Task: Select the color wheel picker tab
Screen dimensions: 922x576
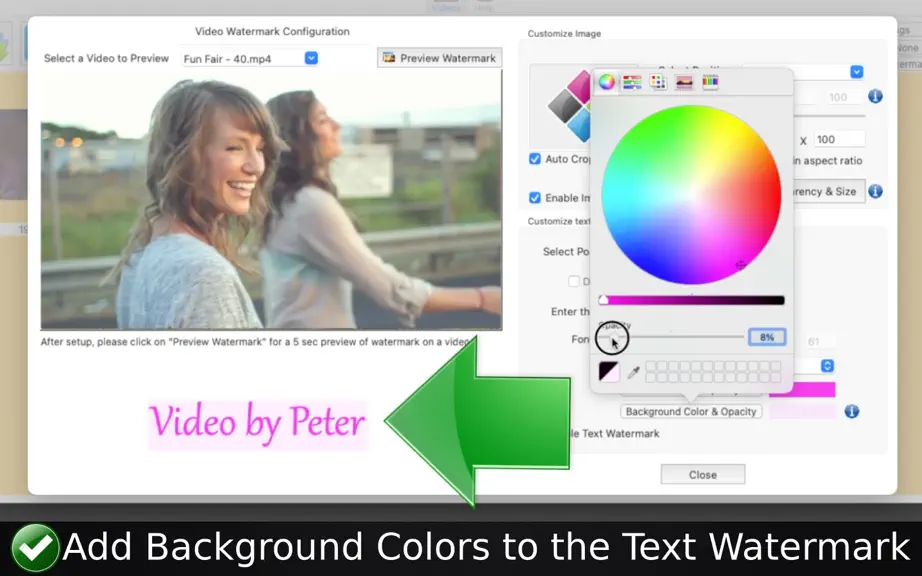Action: click(606, 82)
